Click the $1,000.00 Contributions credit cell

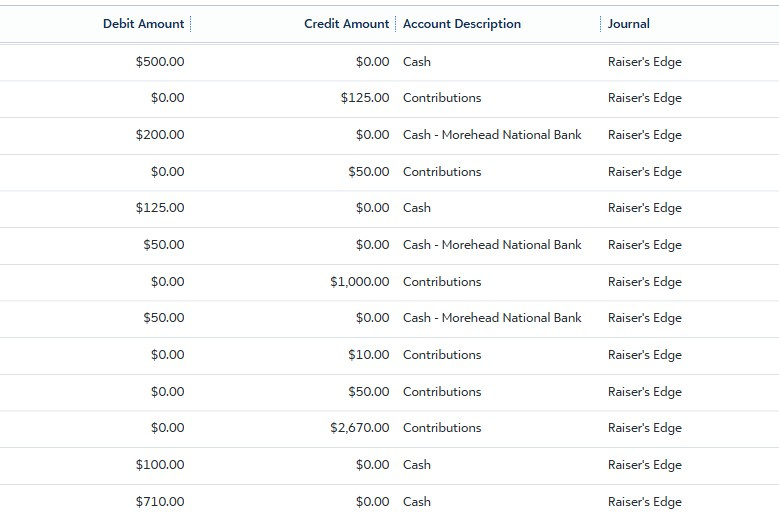pos(360,282)
